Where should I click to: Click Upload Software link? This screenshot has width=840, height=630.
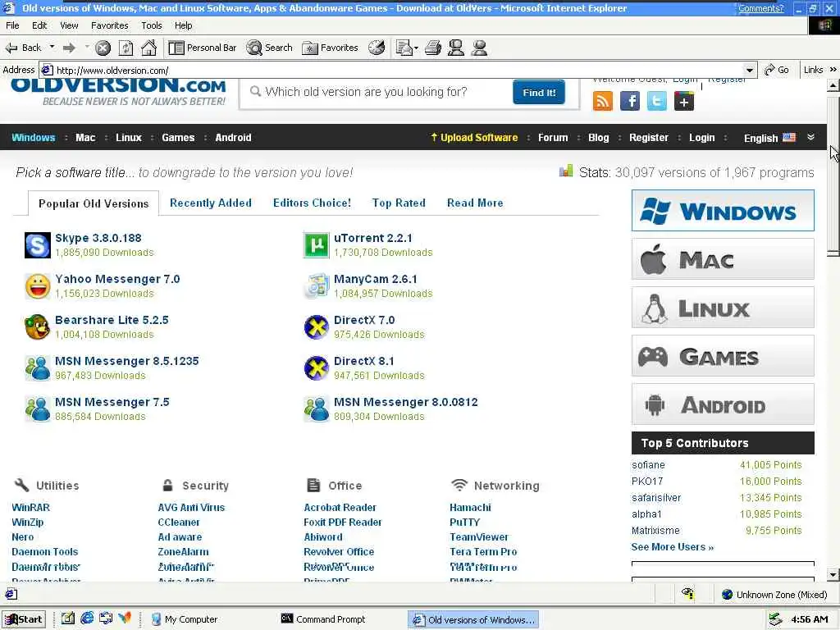tap(474, 138)
